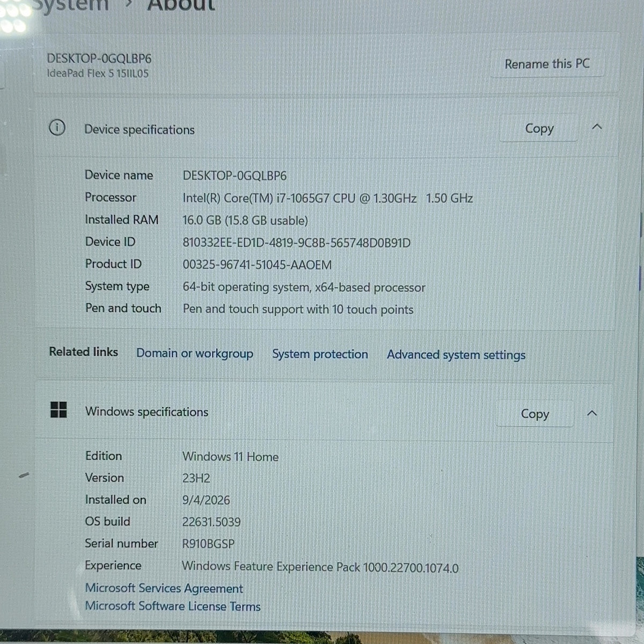Select Product ID value 00325-96741-51045-AAOEM
This screenshot has height=644, width=644.
tap(257, 265)
